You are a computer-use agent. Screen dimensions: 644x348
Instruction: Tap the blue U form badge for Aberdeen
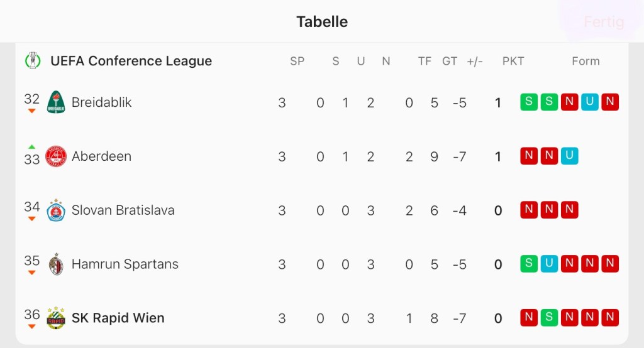(569, 156)
